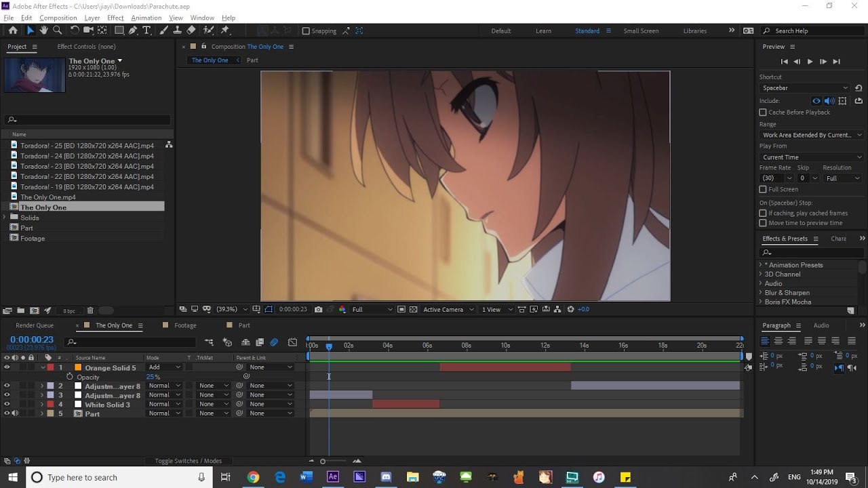Open the Effect menu
The image size is (868, 488).
click(115, 18)
